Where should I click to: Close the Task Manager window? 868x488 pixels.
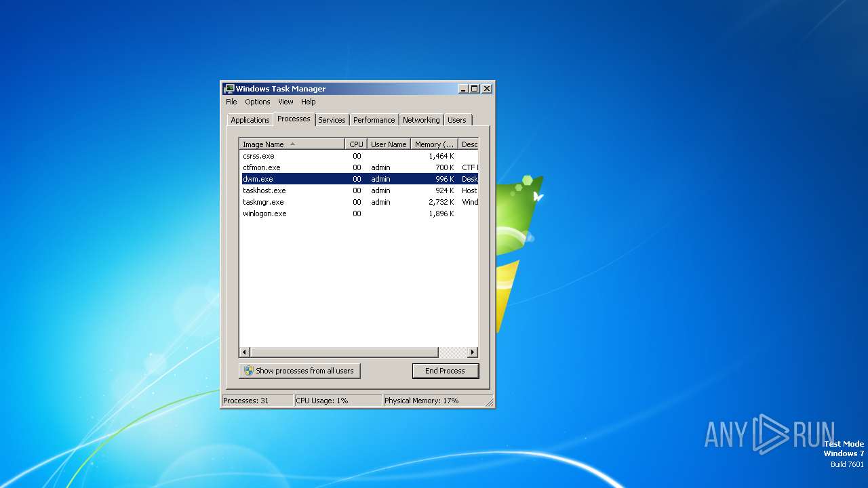[487, 89]
